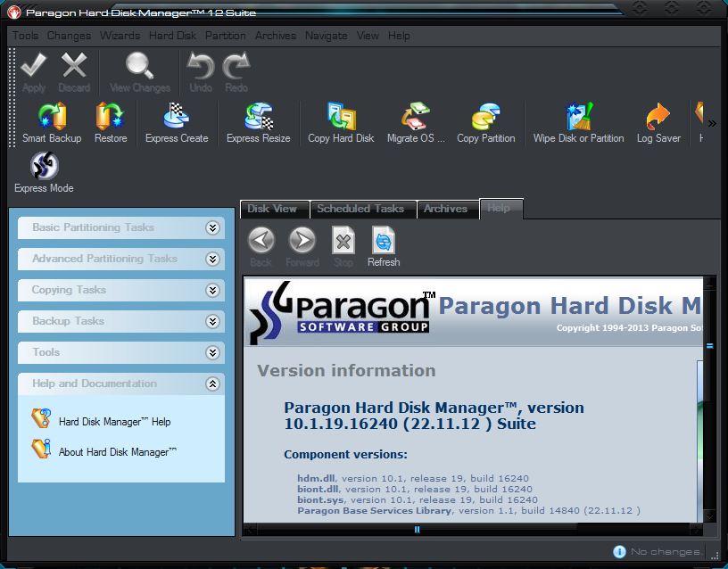Select the Help tab
The width and height of the screenshot is (728, 569).
tap(501, 208)
